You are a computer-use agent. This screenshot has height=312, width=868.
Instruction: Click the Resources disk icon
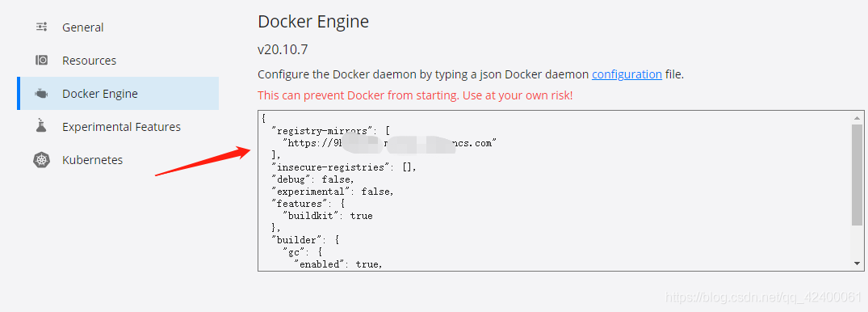point(41,60)
